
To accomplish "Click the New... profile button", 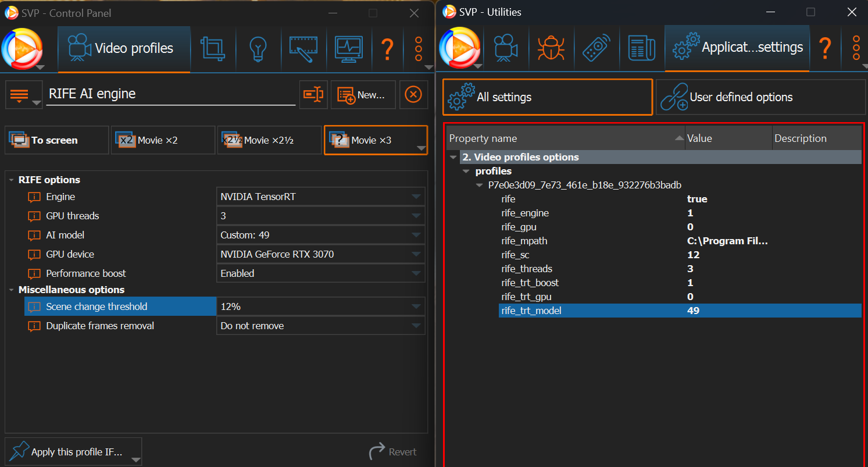I will (363, 95).
